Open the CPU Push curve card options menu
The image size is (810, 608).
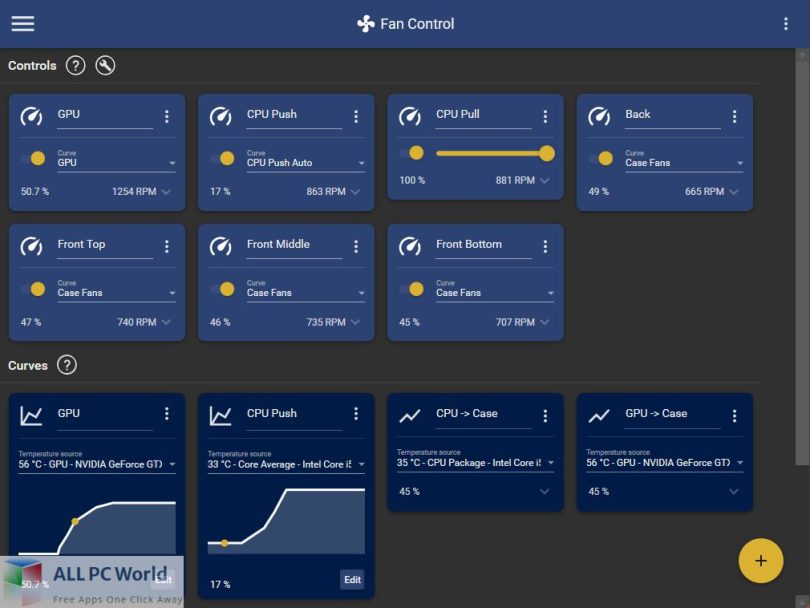[x=356, y=413]
